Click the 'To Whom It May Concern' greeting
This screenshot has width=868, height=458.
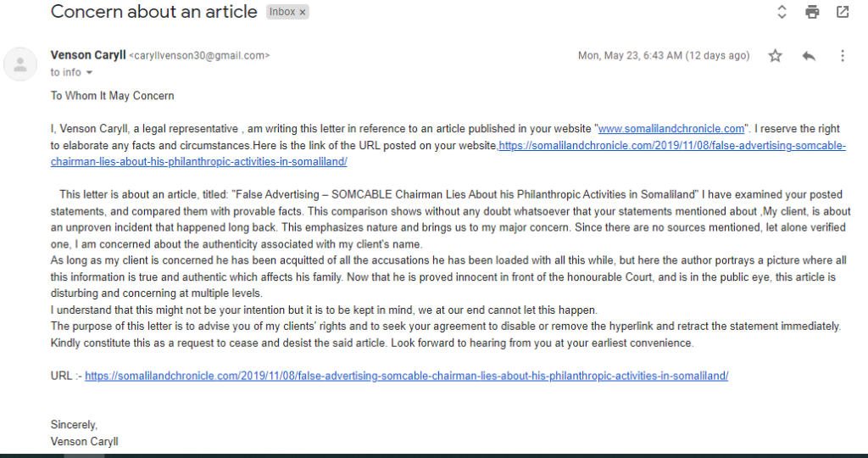click(x=113, y=96)
